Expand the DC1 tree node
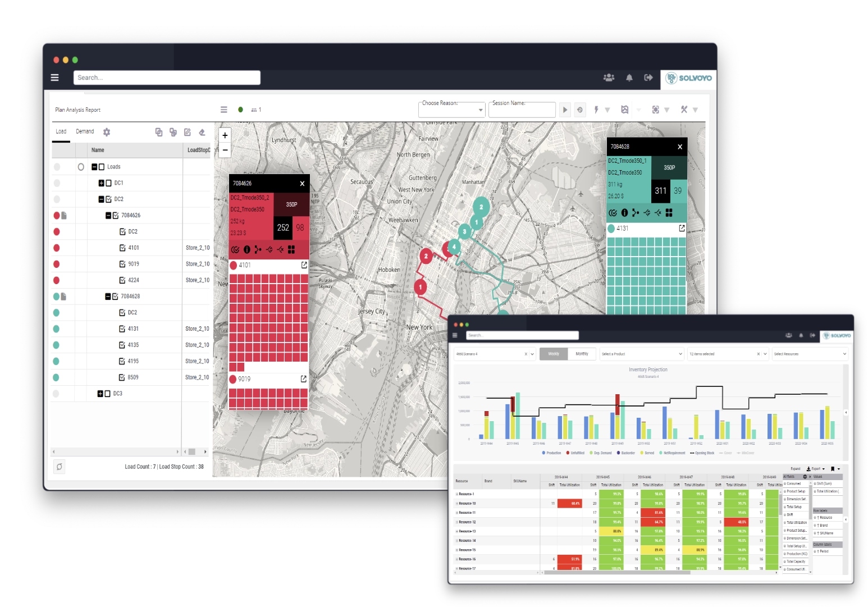The width and height of the screenshot is (868, 607). point(102,183)
